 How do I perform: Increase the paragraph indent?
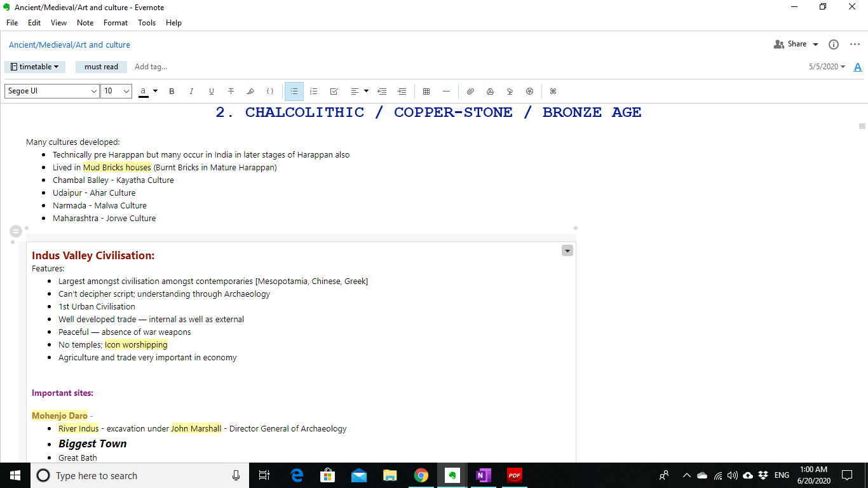[x=402, y=91]
